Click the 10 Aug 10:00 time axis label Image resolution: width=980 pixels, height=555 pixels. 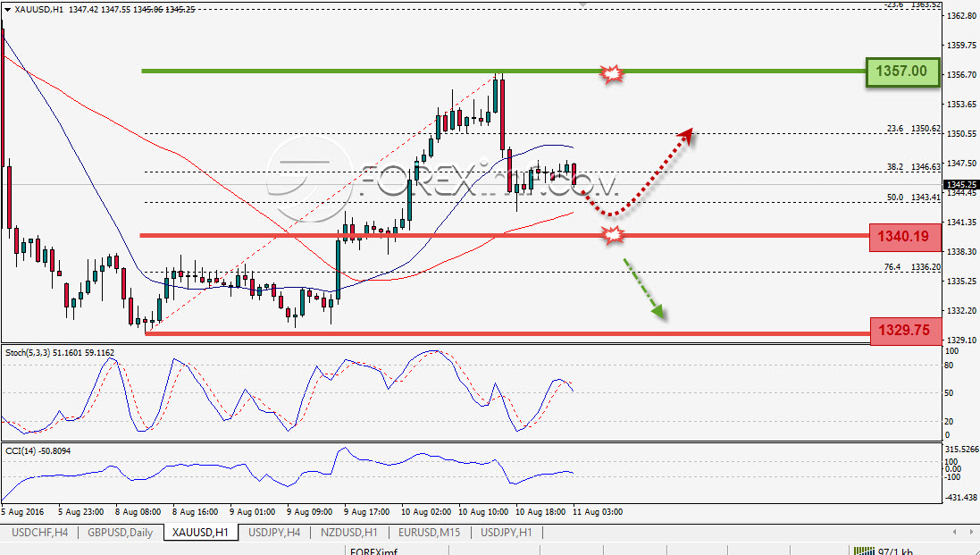coord(483,512)
